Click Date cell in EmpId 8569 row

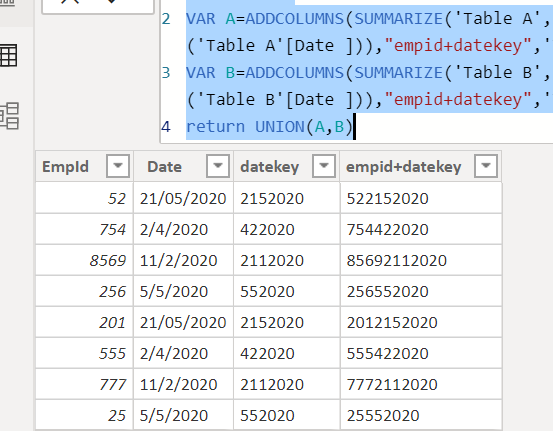click(183, 260)
